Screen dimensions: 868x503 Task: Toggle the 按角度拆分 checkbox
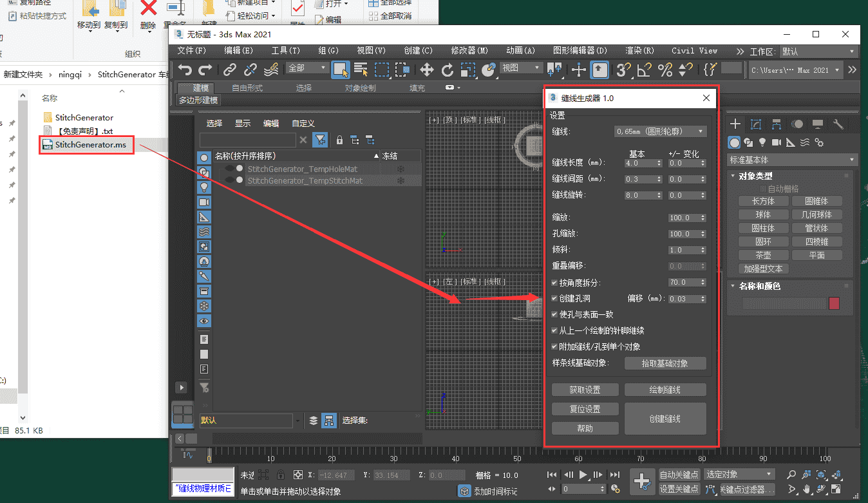[555, 283]
